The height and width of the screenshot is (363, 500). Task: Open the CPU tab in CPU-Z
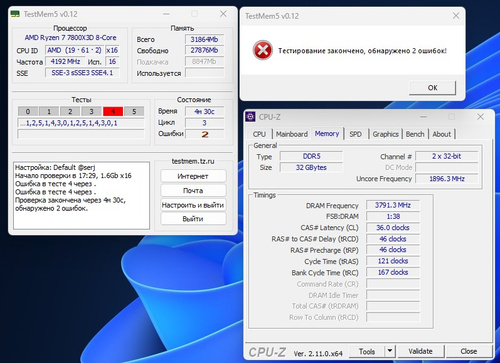pos(259,134)
